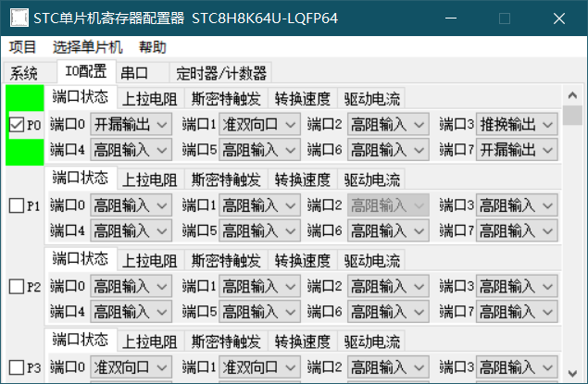Minimize the STC configurator window
This screenshot has height=384, width=588.
point(451,18)
